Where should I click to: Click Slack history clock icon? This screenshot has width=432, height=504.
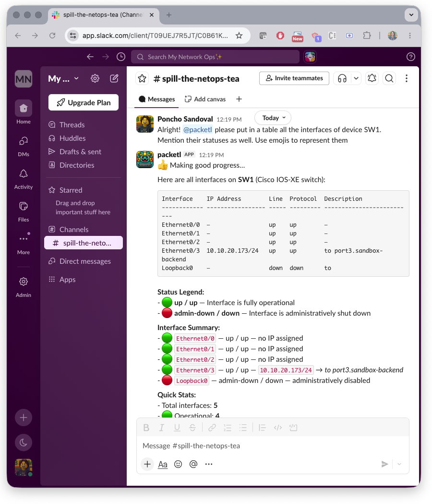121,57
